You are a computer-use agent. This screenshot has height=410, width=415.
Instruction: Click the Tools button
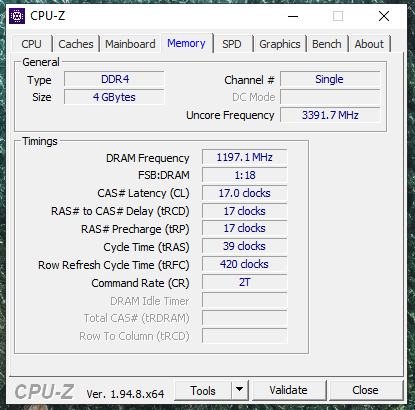(203, 390)
